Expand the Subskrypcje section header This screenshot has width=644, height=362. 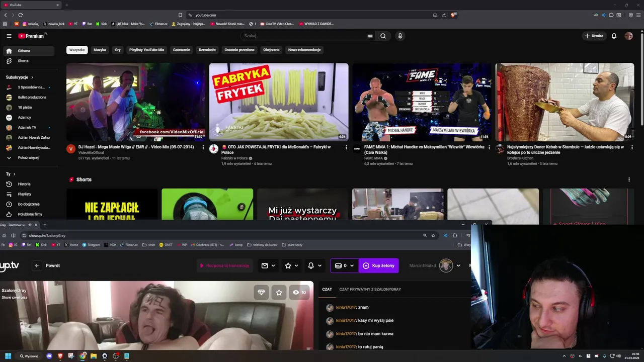pos(20,77)
